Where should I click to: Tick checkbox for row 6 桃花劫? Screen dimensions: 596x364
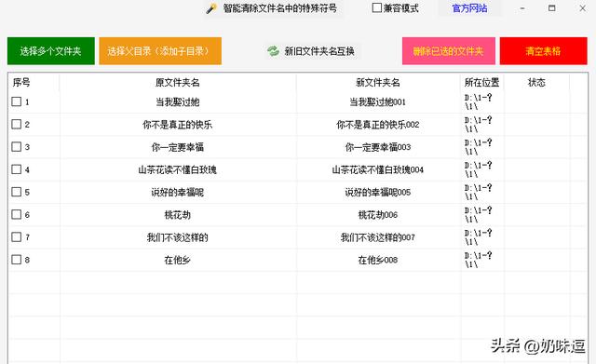[17, 214]
